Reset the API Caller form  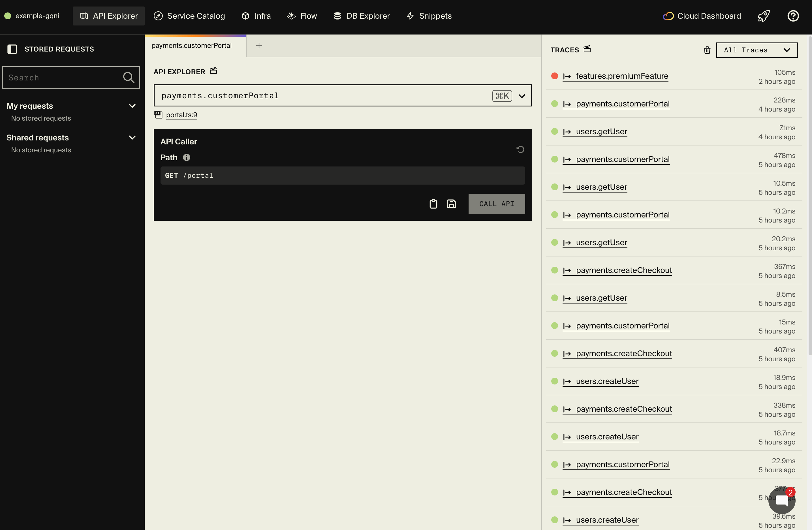[x=520, y=149]
